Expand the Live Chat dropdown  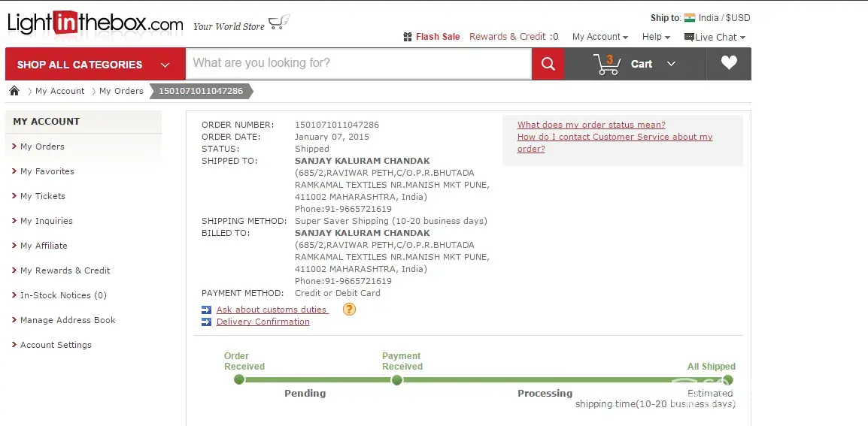tap(742, 38)
